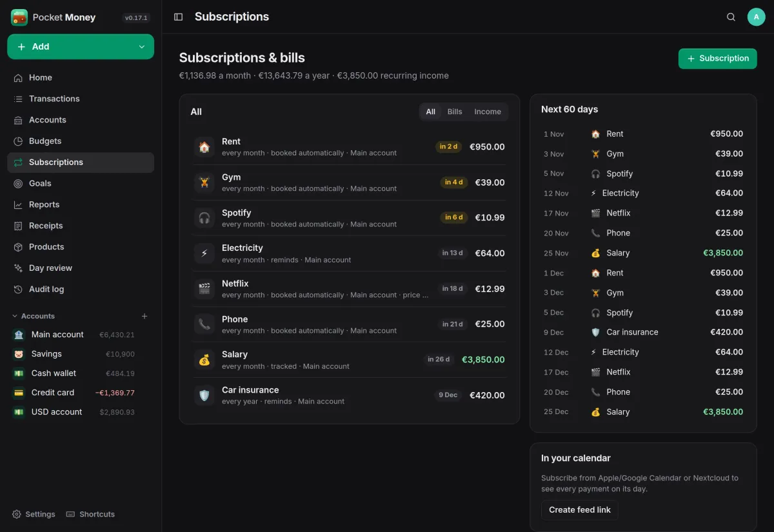The image size is (774, 532).
Task: Click the '1 Nov' Rent upcoming row
Action: pyautogui.click(x=643, y=134)
